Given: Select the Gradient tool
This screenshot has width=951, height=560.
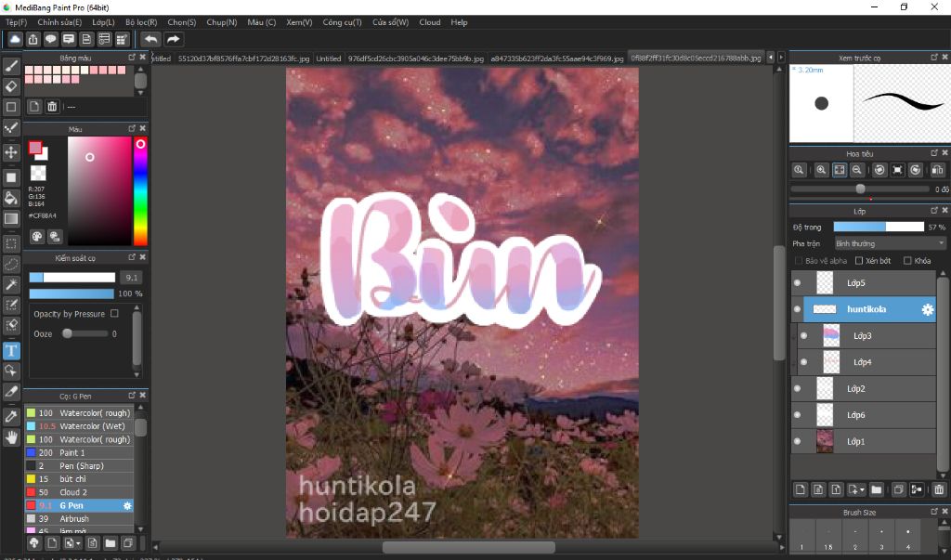Looking at the screenshot, I should [11, 218].
